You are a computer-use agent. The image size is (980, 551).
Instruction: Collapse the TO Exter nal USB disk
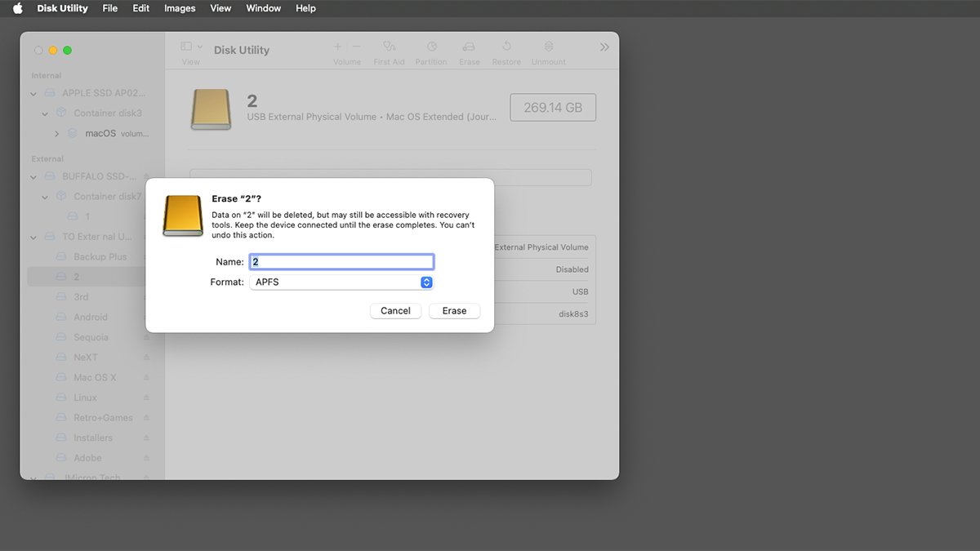tap(33, 237)
